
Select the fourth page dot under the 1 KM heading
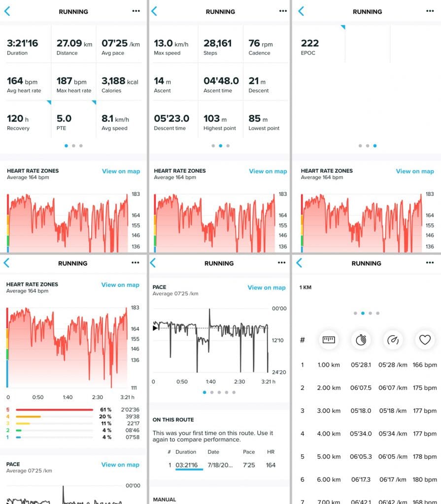coord(378,313)
